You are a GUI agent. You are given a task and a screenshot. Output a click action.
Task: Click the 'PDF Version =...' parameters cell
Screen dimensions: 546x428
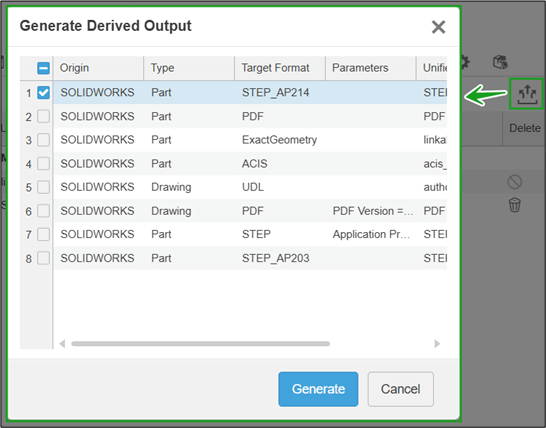tap(371, 211)
